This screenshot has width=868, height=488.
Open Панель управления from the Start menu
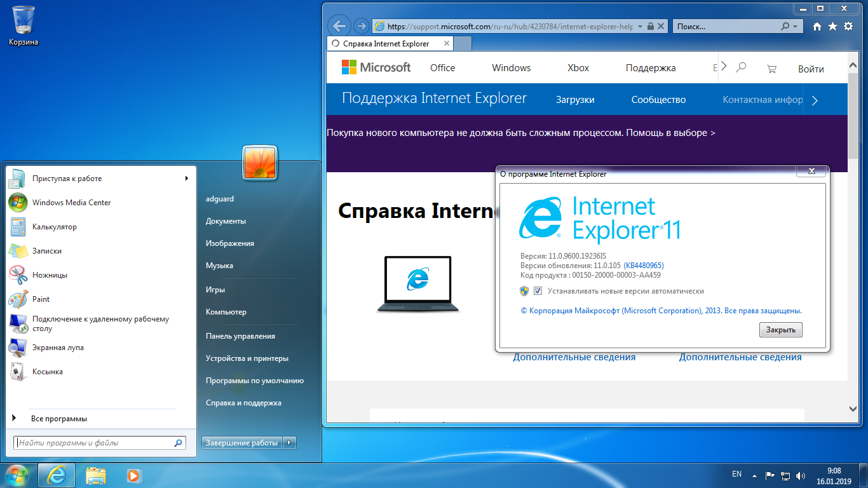click(x=240, y=336)
